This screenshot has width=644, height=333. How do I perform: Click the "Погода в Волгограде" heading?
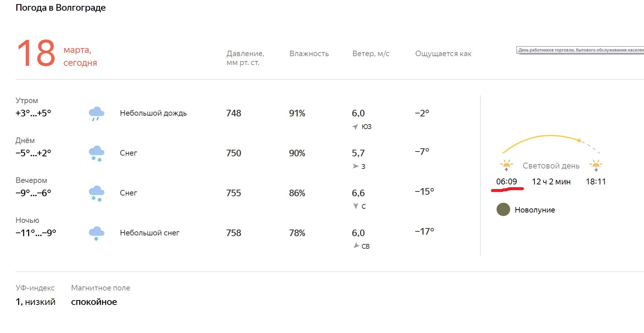(61, 8)
